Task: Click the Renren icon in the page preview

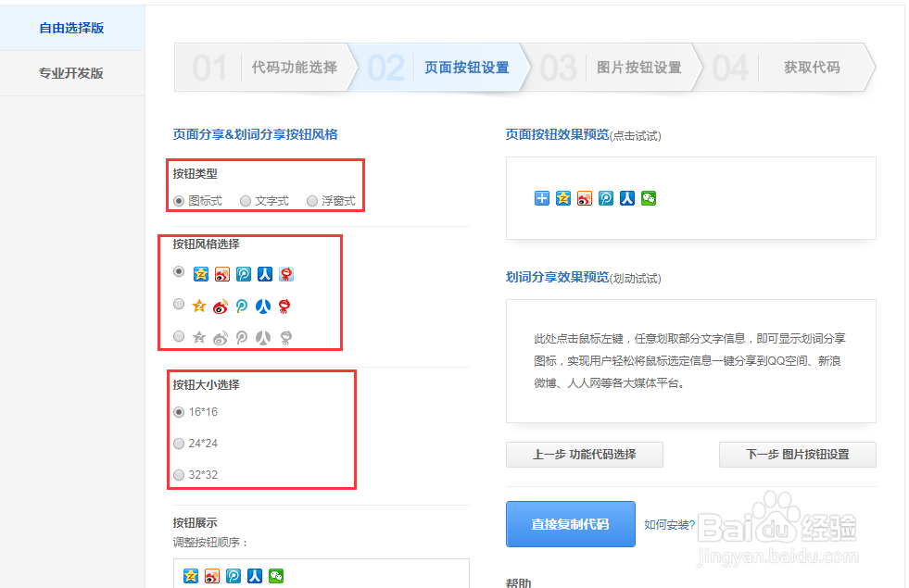Action: click(x=627, y=198)
